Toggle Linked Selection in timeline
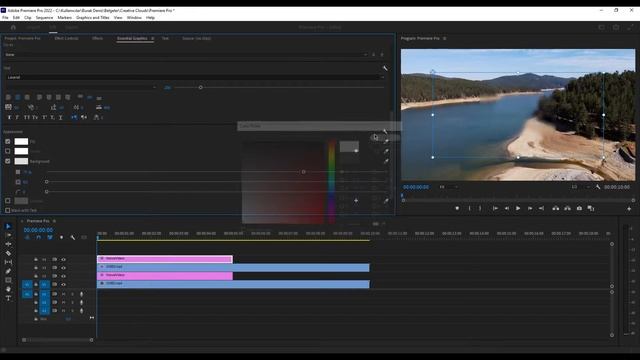The width and height of the screenshot is (640, 360). coord(50,238)
